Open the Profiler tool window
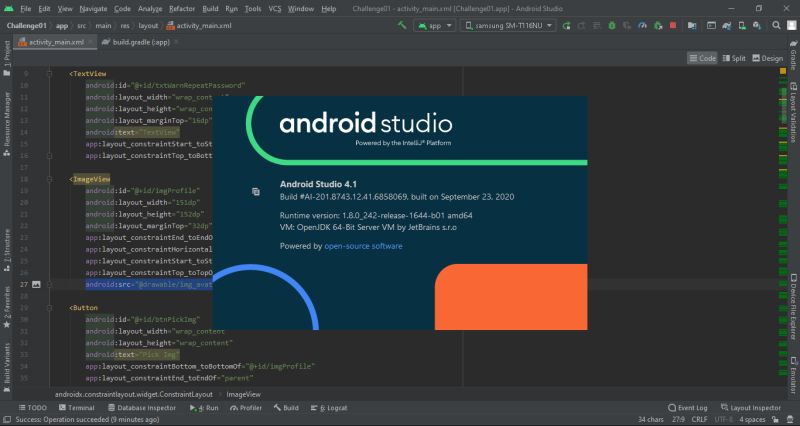This screenshot has width=800, height=426. coord(246,408)
